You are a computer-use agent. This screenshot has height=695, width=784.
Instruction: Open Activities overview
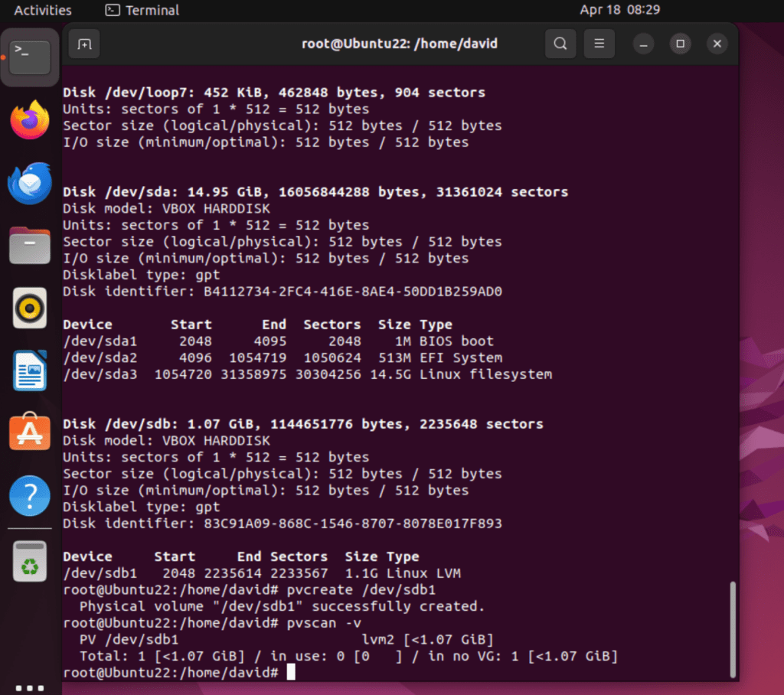(x=43, y=10)
